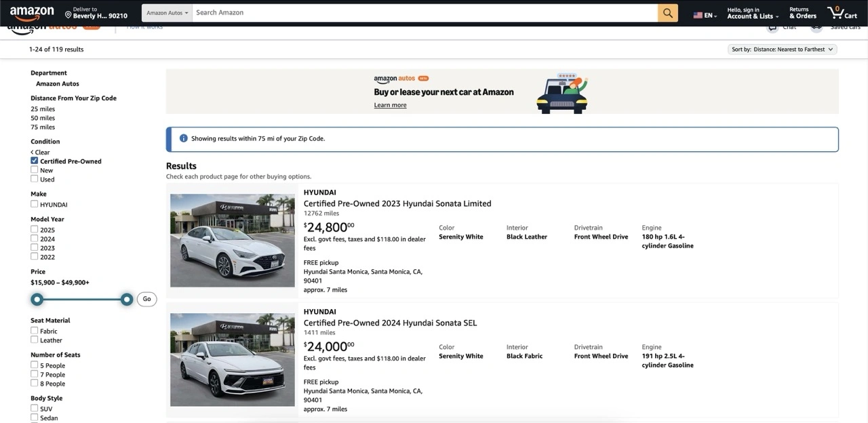
Task: Click the $24,800 price
Action: [329, 227]
